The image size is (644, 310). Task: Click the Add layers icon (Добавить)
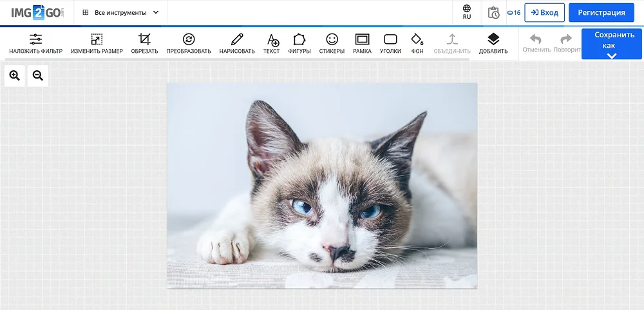[x=493, y=43]
